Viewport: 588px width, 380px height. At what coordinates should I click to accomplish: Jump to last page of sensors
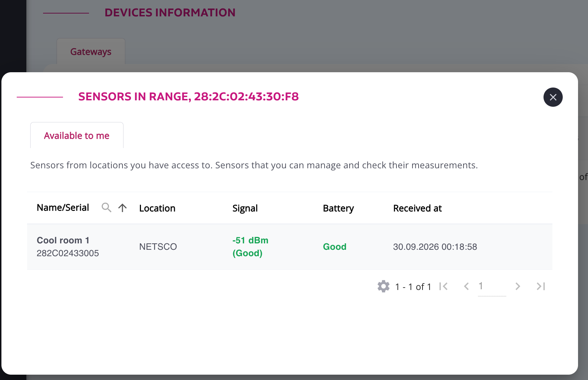coord(541,286)
